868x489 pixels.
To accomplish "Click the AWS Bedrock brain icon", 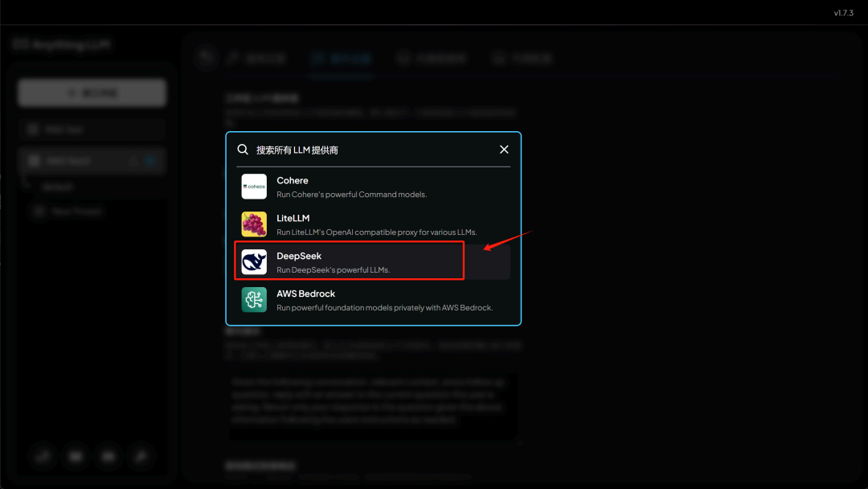I will (x=254, y=300).
